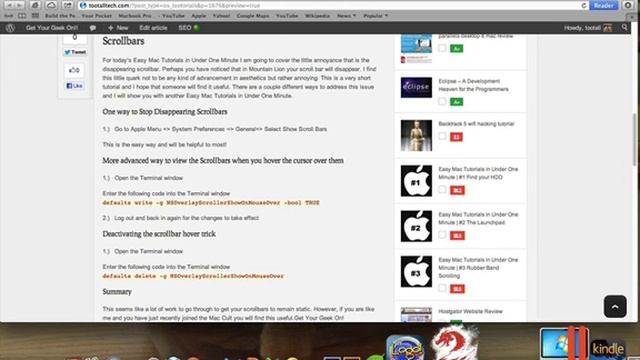Click the 'Summary' heading
640x360 pixels.
117,292
